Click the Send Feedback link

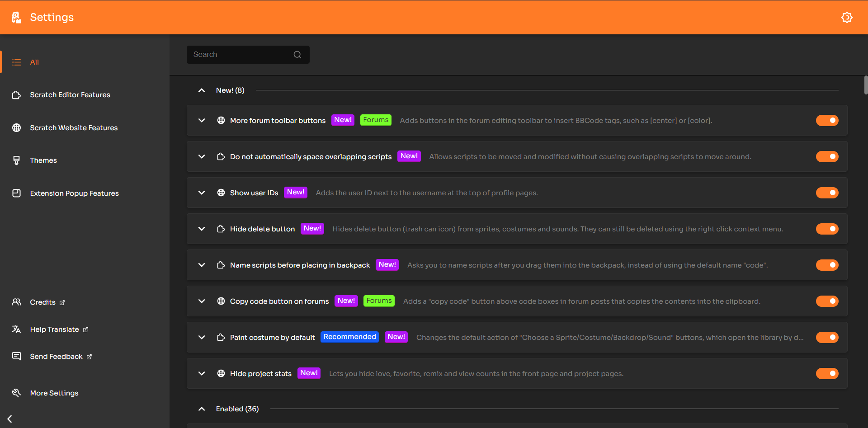tap(56, 356)
